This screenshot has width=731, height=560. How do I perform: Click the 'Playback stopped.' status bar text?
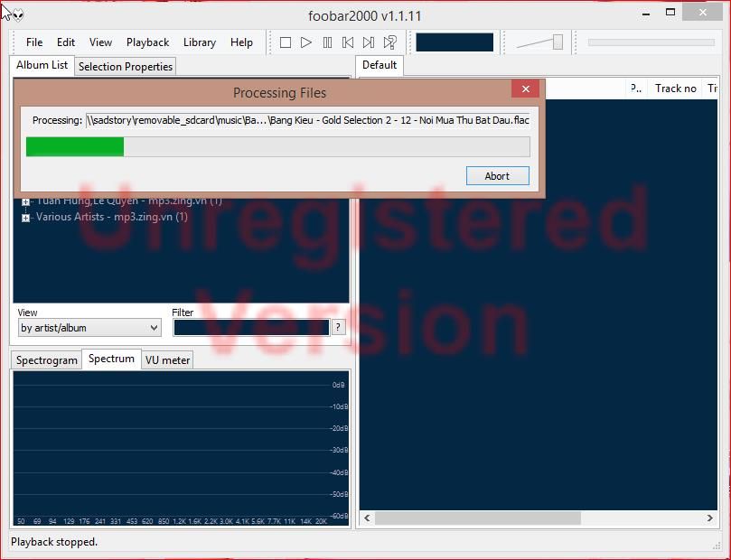54,542
